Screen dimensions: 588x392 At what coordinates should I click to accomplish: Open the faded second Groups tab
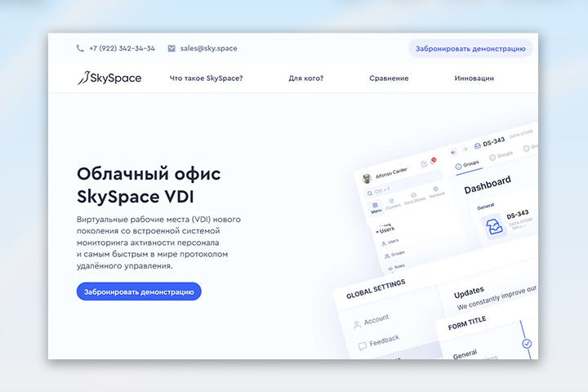click(501, 156)
